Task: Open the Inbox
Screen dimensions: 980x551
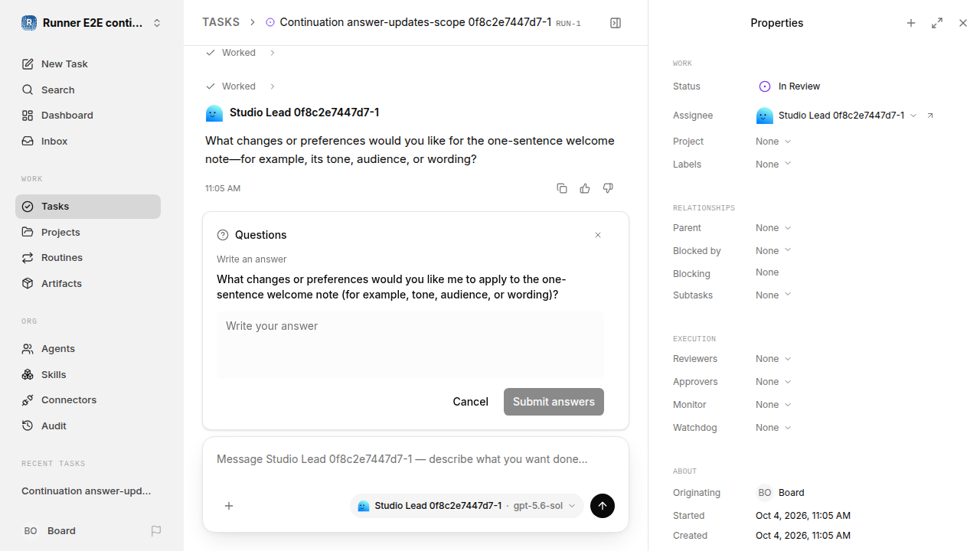Action: click(x=88, y=142)
